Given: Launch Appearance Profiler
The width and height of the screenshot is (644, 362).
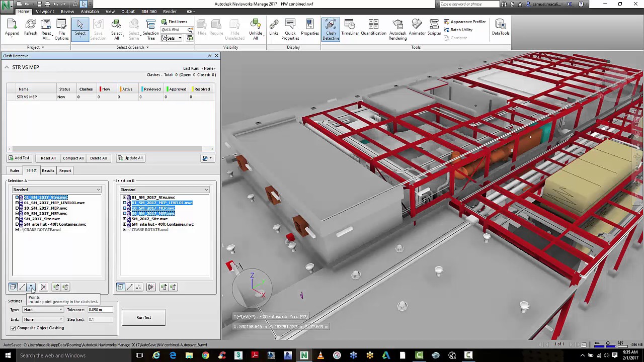Looking at the screenshot, I should click(x=464, y=22).
